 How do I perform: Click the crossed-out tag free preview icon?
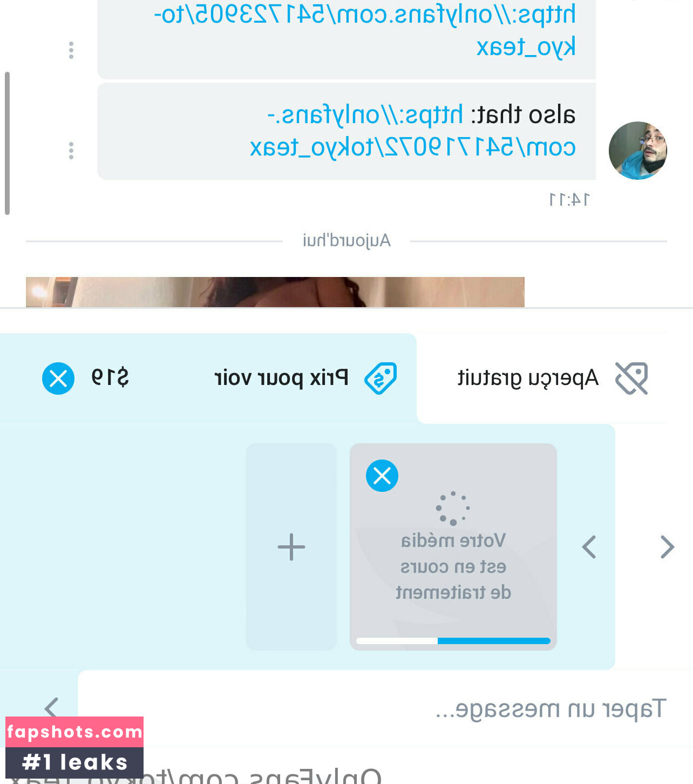[x=631, y=378]
